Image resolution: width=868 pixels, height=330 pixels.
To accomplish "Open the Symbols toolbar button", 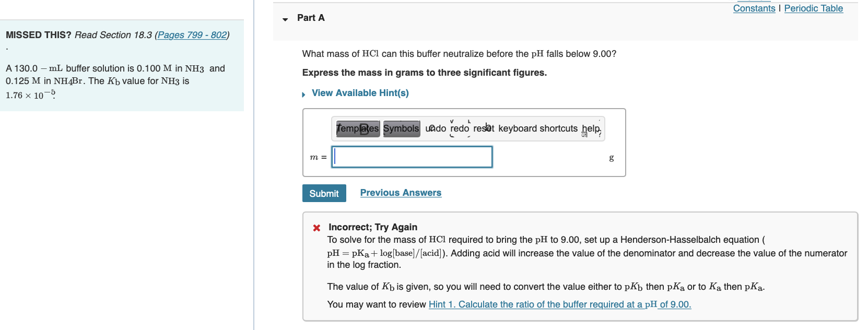I will click(x=401, y=128).
